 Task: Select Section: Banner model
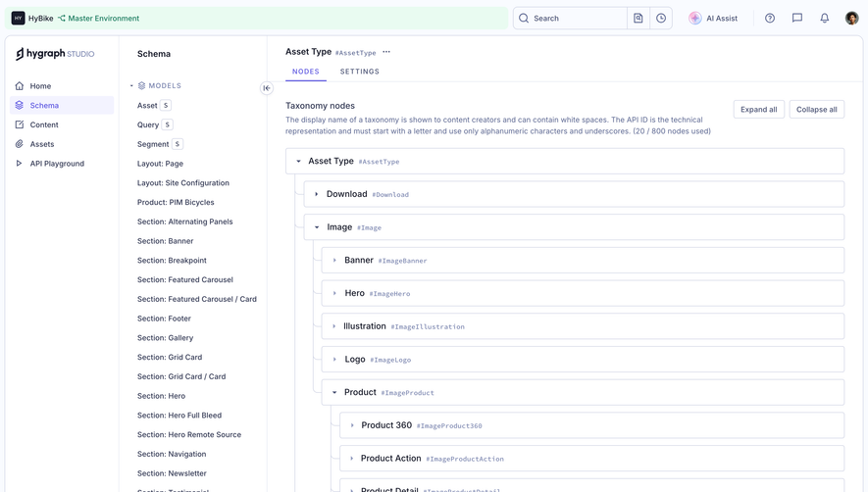pyautogui.click(x=165, y=241)
